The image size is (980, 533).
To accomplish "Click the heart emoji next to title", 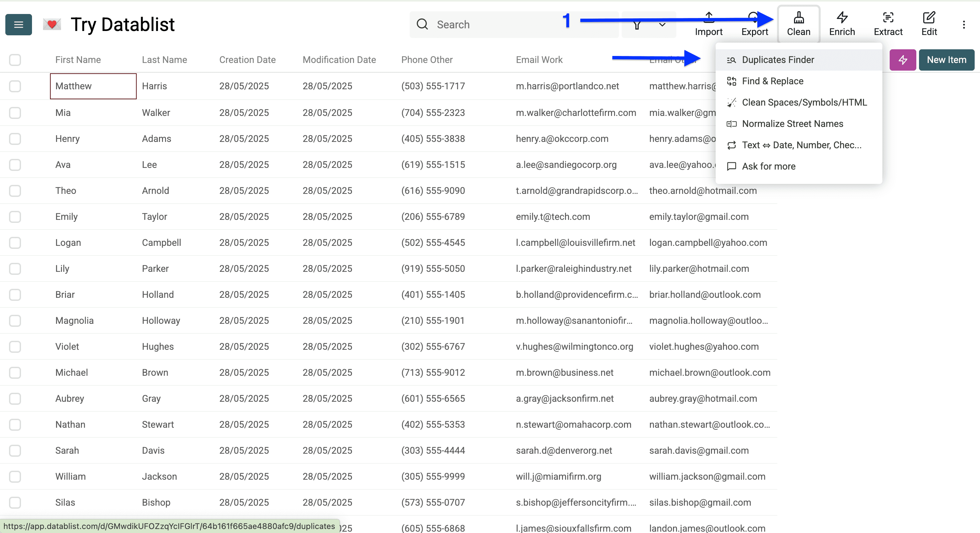I will pyautogui.click(x=52, y=24).
